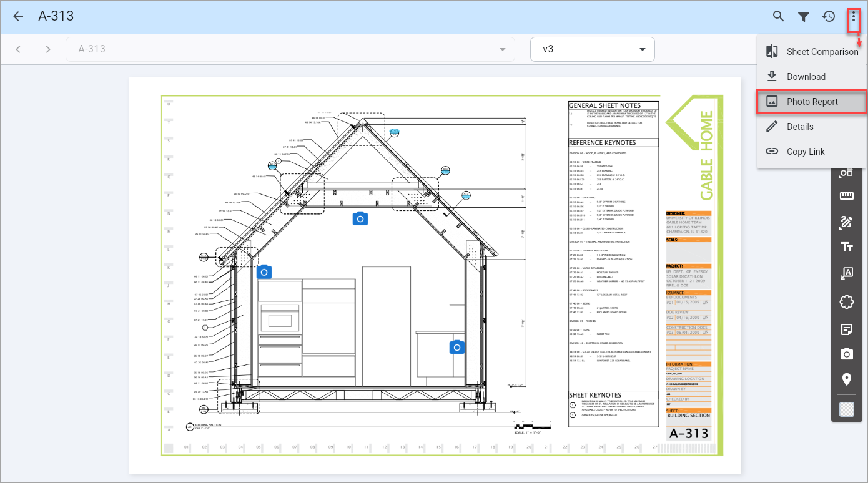Click the REFERENCE KEYNOTES heading
This screenshot has width=868, height=483.
pos(603,143)
